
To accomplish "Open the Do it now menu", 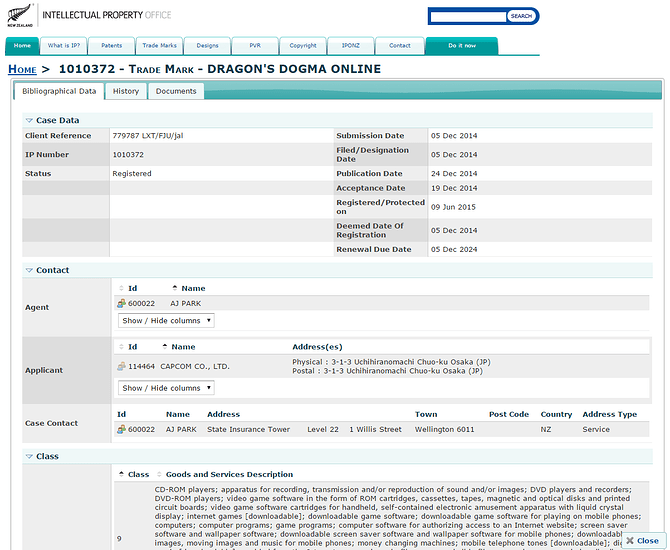I will 462,46.
